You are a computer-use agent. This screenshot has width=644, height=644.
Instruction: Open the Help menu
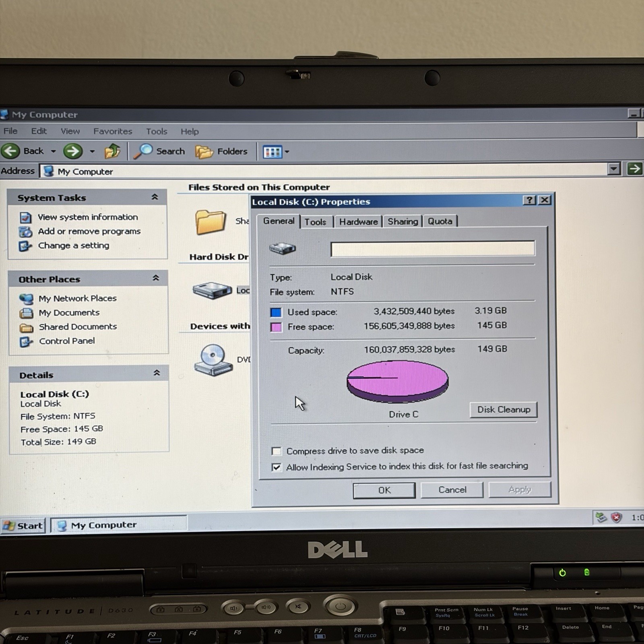pos(190,132)
